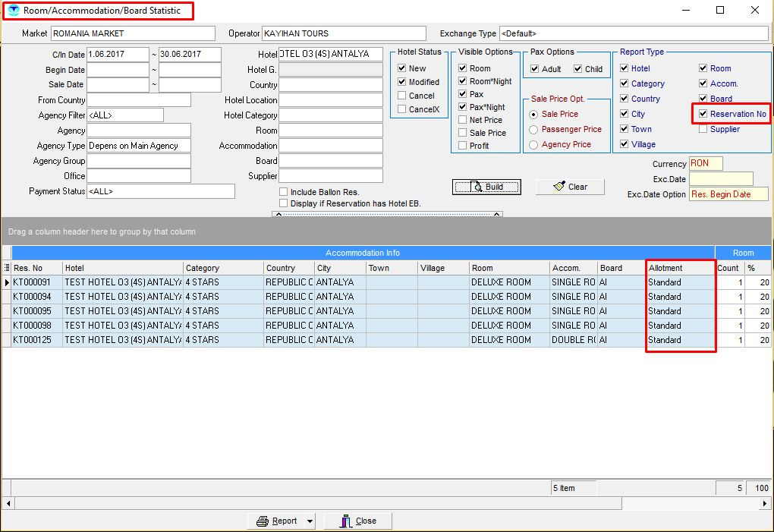Check Include Ballon Res. option
Image resolution: width=774 pixels, height=532 pixels.
(284, 192)
